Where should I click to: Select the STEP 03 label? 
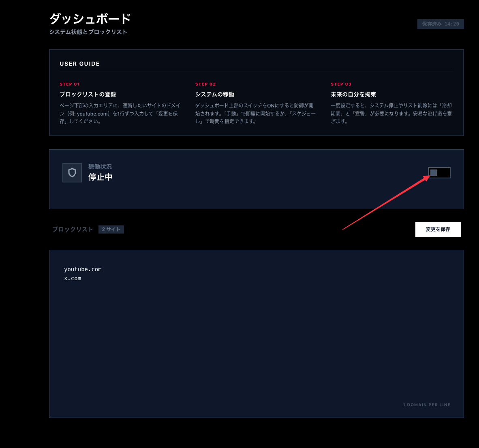341,84
